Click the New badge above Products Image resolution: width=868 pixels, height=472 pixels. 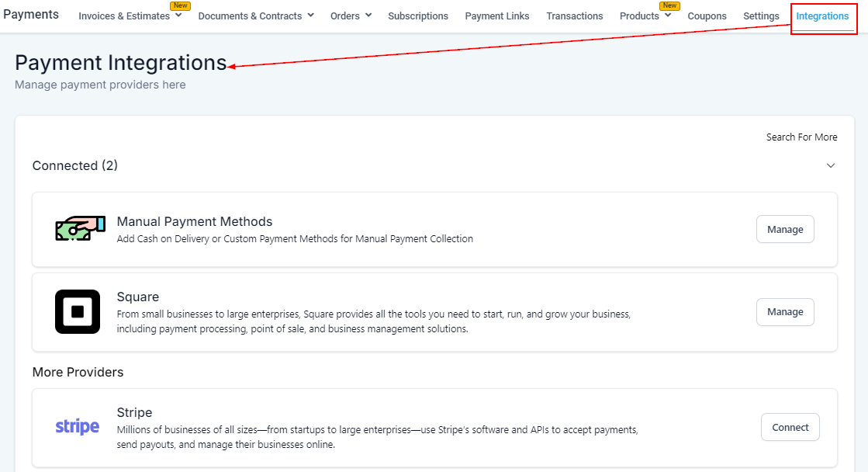[670, 5]
